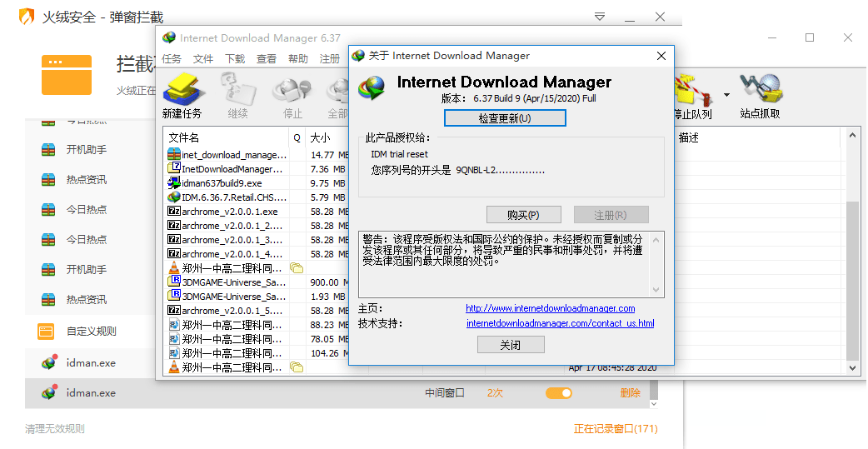Select the 104.26 MB 郑州一中 file row
The width and height of the screenshot is (868, 449).
click(x=232, y=353)
